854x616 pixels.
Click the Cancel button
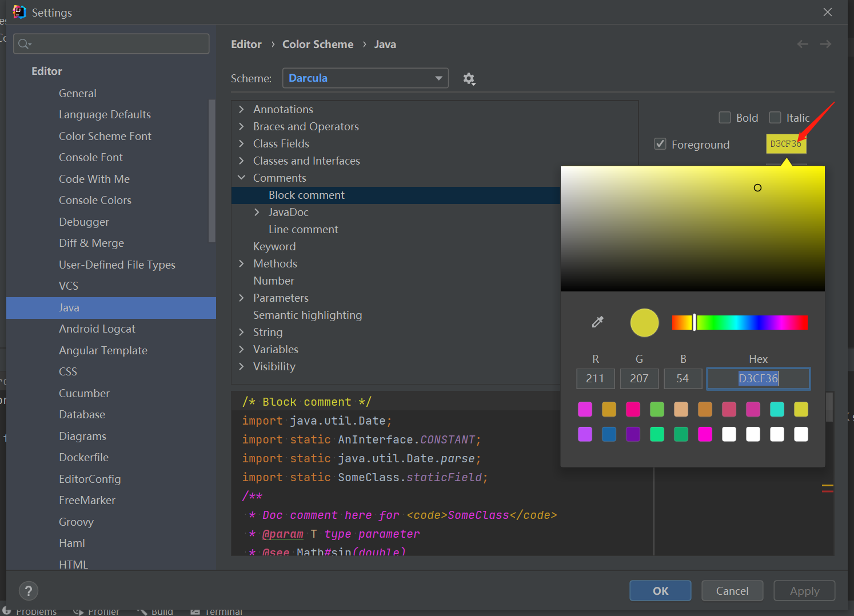pyautogui.click(x=732, y=591)
